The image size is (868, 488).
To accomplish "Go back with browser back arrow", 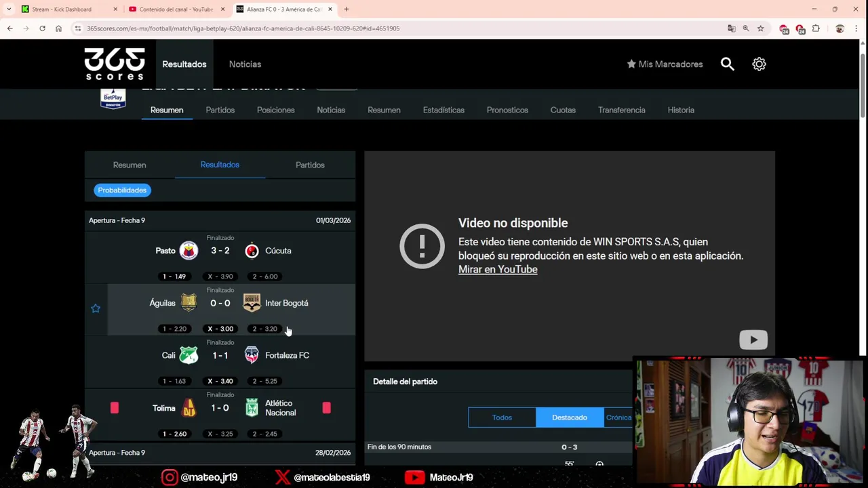I will pos(9,28).
